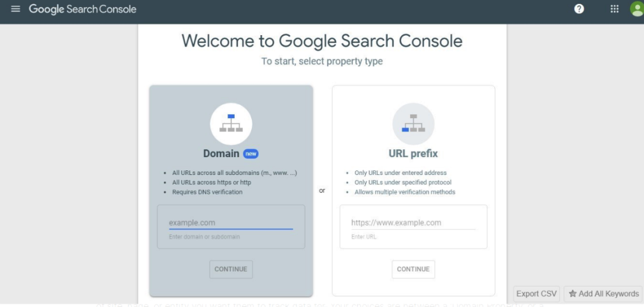Click the blue 'new' badge beside Domain
Image resolution: width=644 pixels, height=307 pixels.
tap(251, 154)
